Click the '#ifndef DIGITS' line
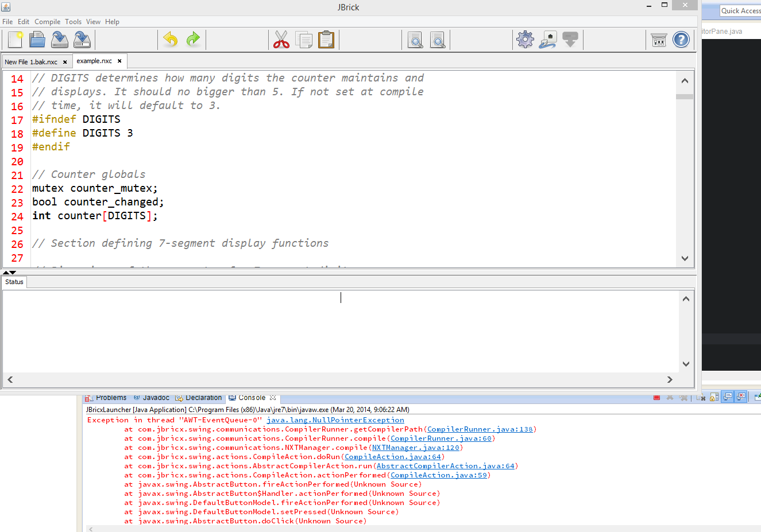The width and height of the screenshot is (761, 532). coord(76,119)
